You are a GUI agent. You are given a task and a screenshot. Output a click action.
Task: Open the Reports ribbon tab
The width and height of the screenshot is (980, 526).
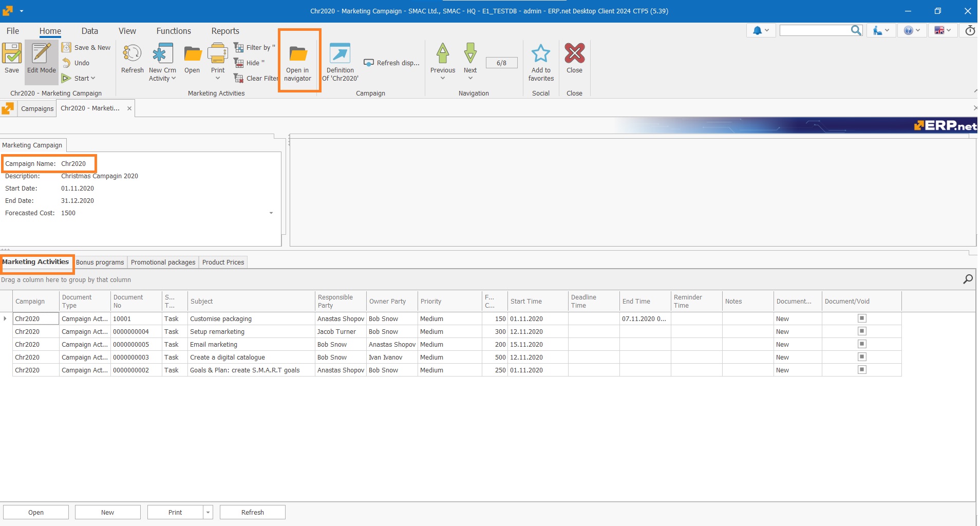(225, 31)
